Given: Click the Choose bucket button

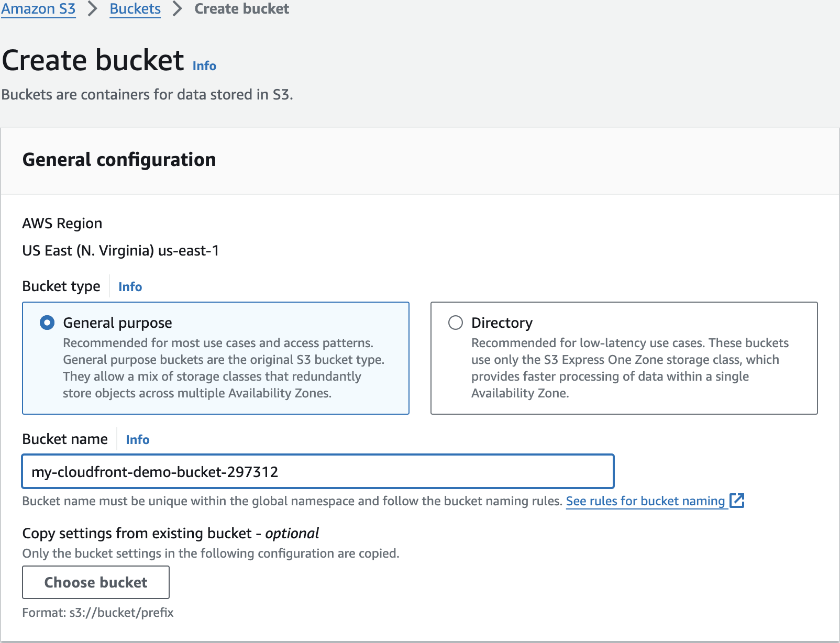Looking at the screenshot, I should pyautogui.click(x=96, y=582).
